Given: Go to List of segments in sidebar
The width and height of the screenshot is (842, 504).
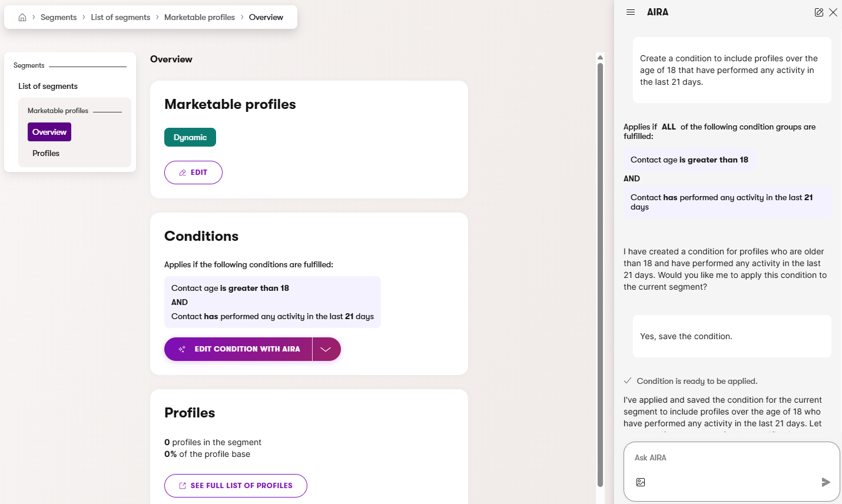Looking at the screenshot, I should [x=48, y=86].
